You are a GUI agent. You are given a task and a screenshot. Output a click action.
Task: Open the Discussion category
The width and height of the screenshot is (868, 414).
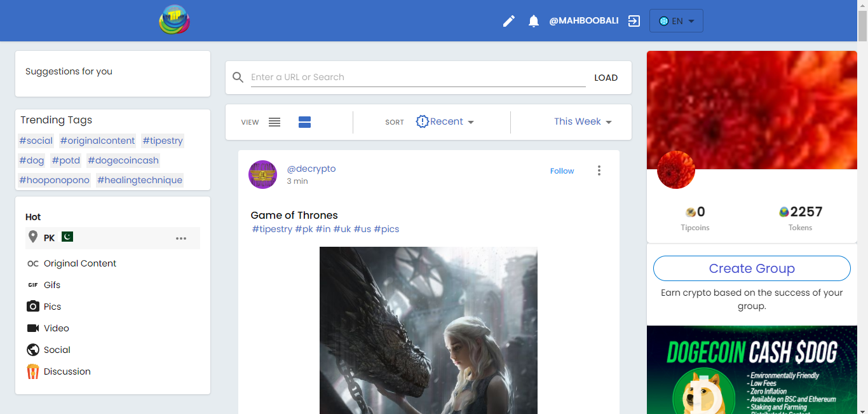point(67,371)
